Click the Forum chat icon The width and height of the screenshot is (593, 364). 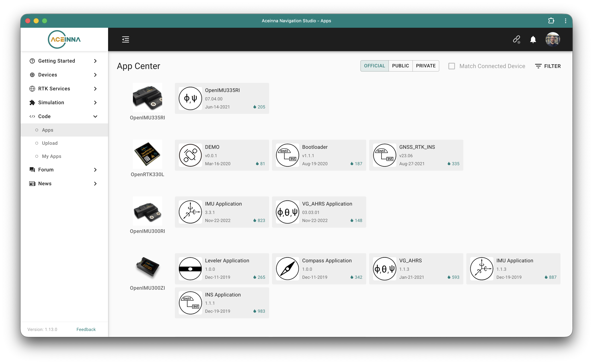point(32,169)
